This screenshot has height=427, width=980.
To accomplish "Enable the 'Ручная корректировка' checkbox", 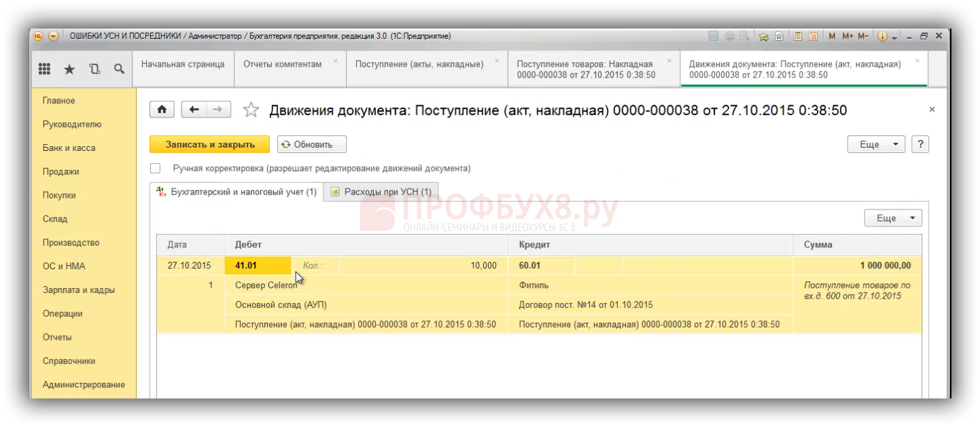I will [x=156, y=168].
